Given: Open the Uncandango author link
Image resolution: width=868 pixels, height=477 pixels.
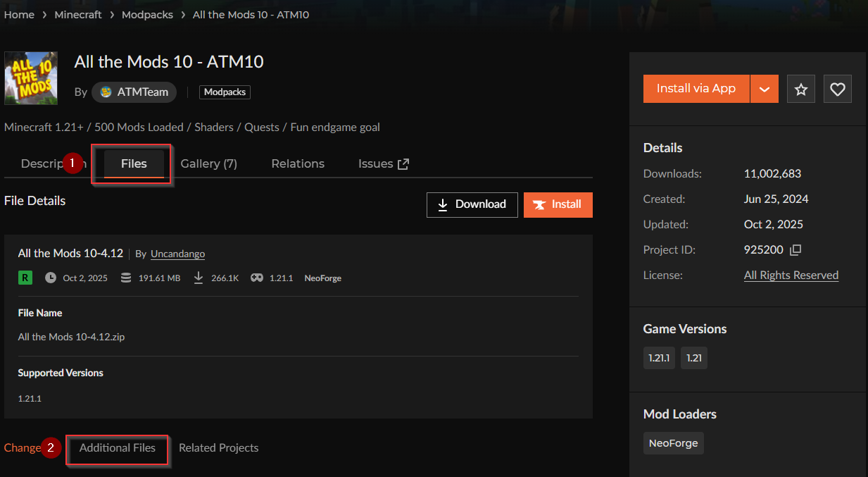Looking at the screenshot, I should (177, 254).
